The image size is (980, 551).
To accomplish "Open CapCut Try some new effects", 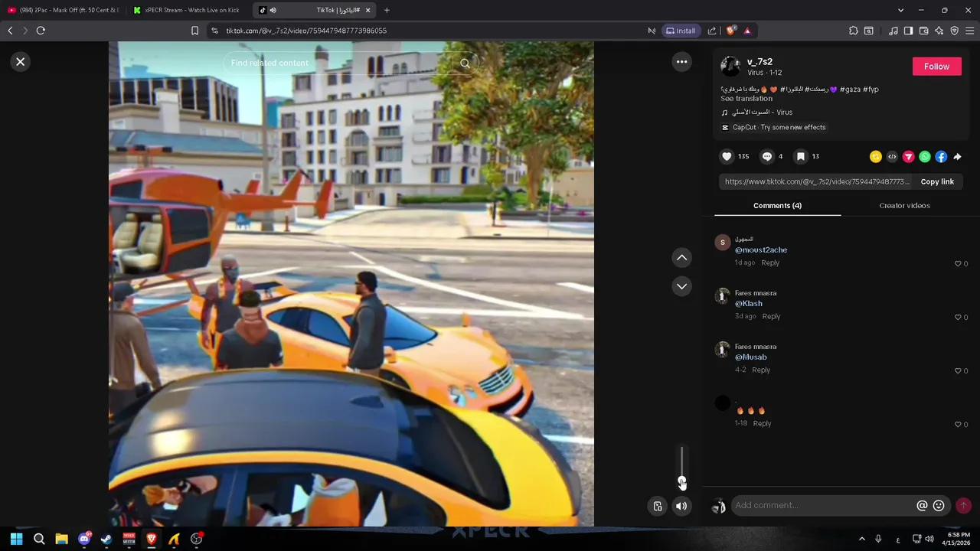I will 773,128.
